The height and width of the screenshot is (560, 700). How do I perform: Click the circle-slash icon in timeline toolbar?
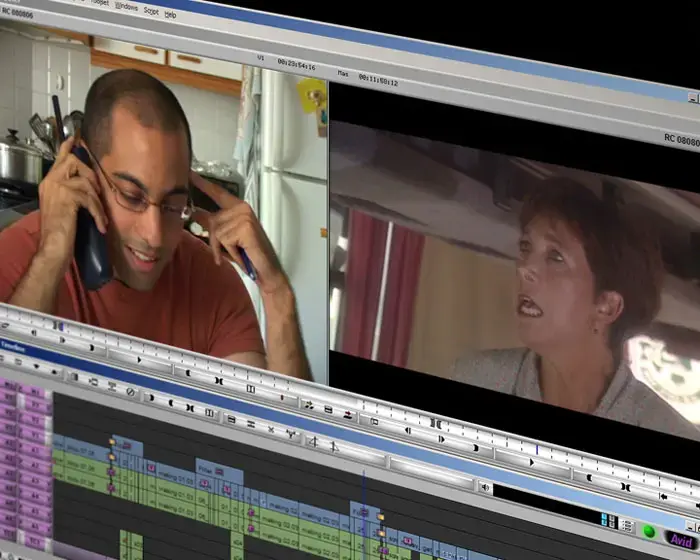point(130,392)
